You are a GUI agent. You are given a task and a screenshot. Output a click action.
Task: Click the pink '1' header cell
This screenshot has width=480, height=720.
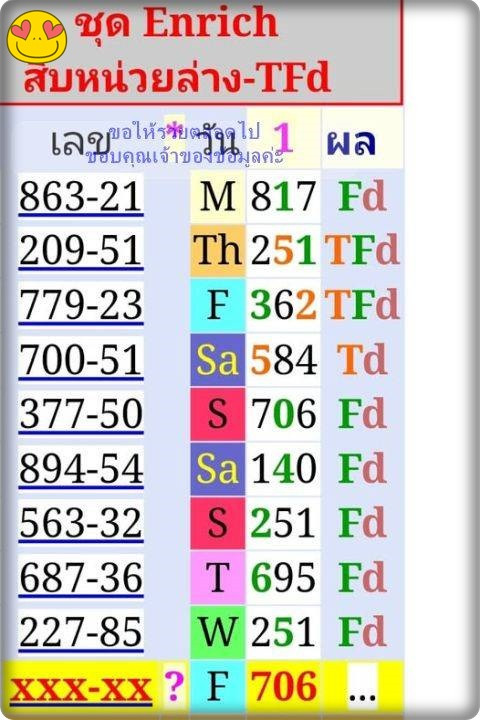point(283,138)
